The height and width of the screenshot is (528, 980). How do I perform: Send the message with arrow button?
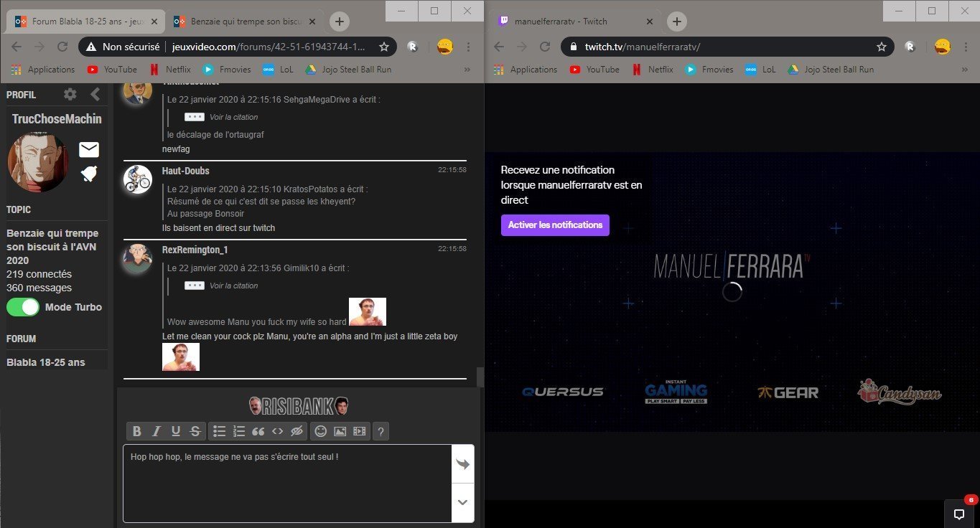point(463,464)
